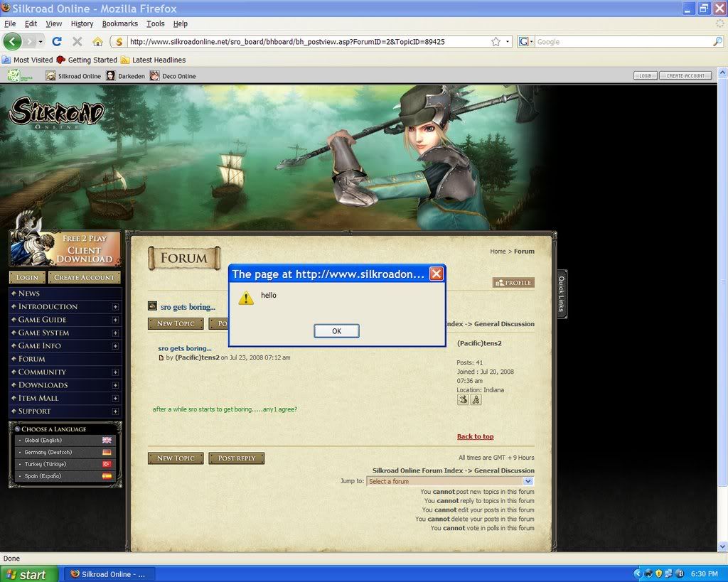Click the sidebar Login button
This screenshot has height=582, width=728.
pyautogui.click(x=28, y=278)
